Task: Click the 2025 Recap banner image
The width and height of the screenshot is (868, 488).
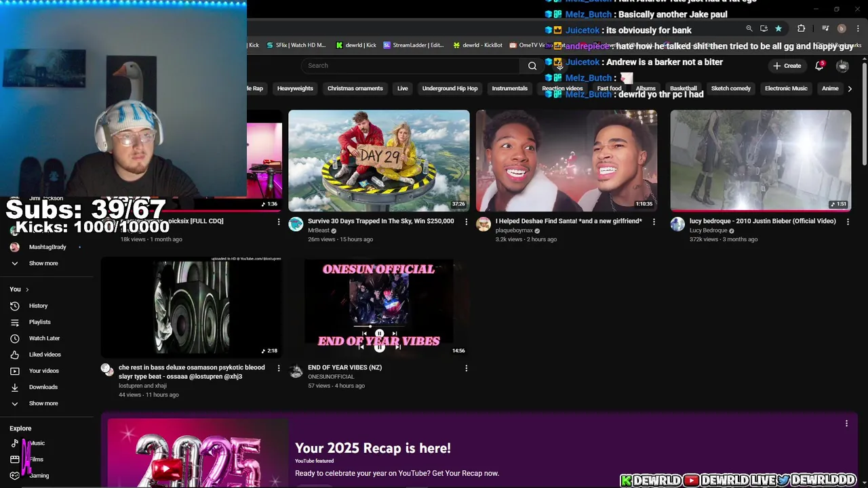Action: click(x=198, y=453)
